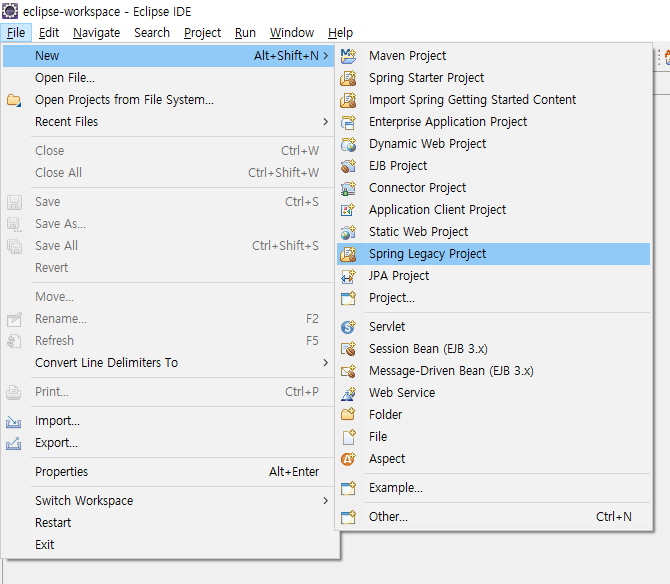
Task: Choose Enterprise Application Project label
Action: click(448, 122)
